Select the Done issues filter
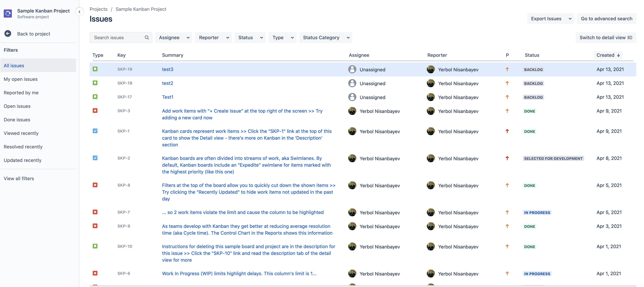644x287 pixels. (x=17, y=120)
